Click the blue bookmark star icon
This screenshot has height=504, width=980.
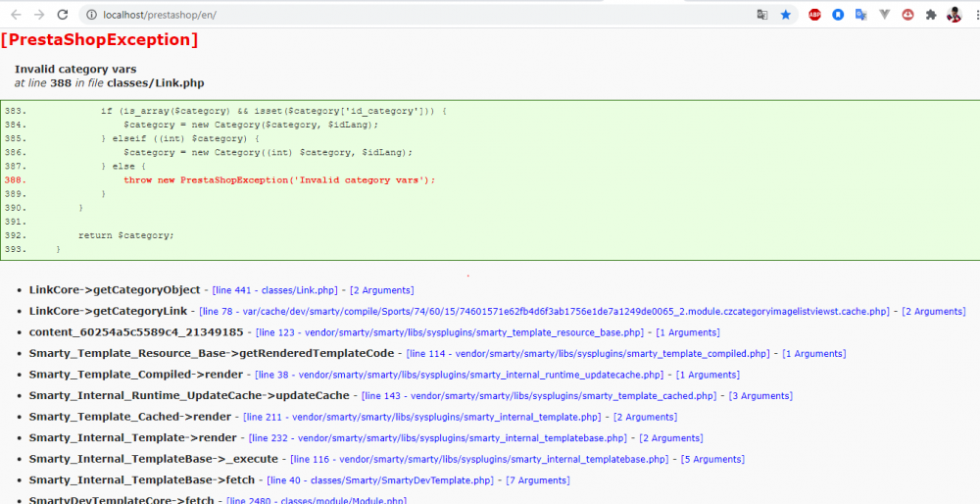pyautogui.click(x=786, y=15)
